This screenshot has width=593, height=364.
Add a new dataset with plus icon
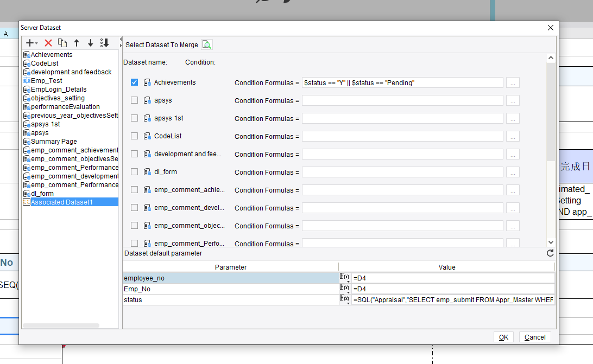tap(31, 43)
